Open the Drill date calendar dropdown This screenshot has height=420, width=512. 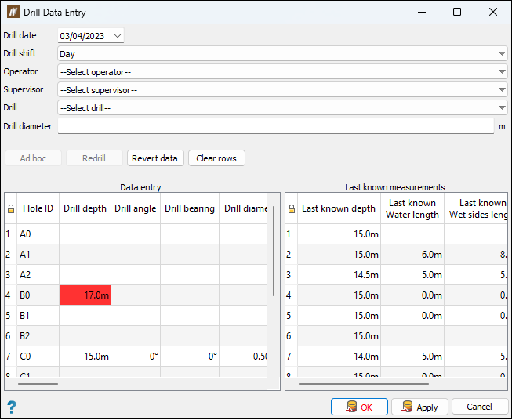(x=118, y=35)
